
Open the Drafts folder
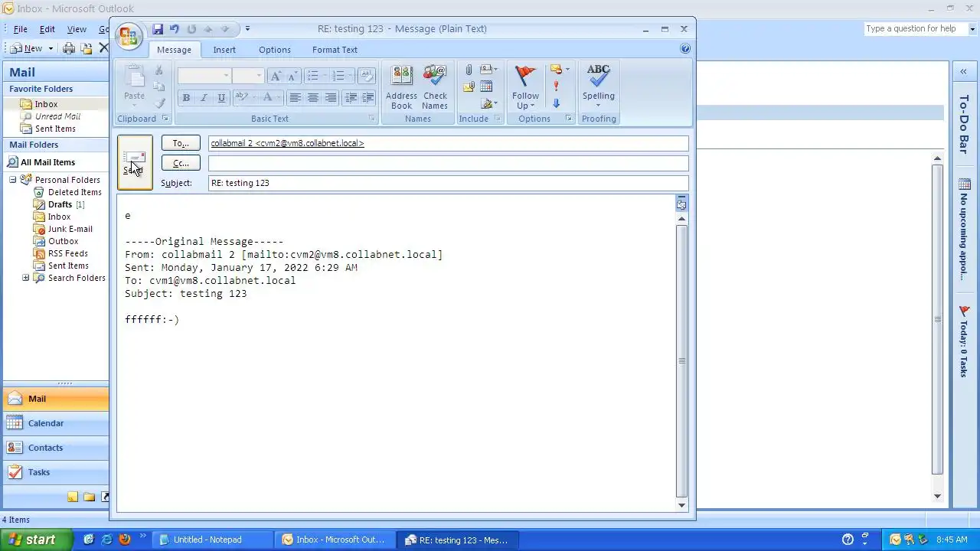[x=60, y=204]
